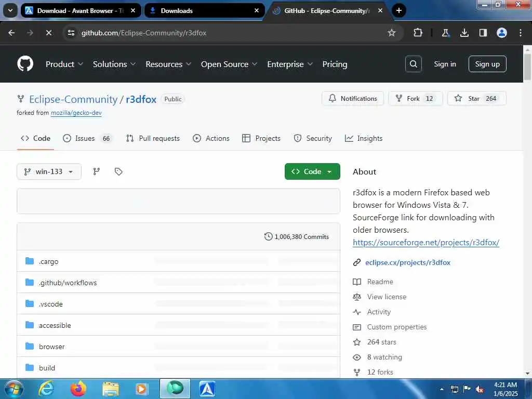532x399 pixels.
Task: Open Windows Media Player taskbar icon
Action: [141, 389]
